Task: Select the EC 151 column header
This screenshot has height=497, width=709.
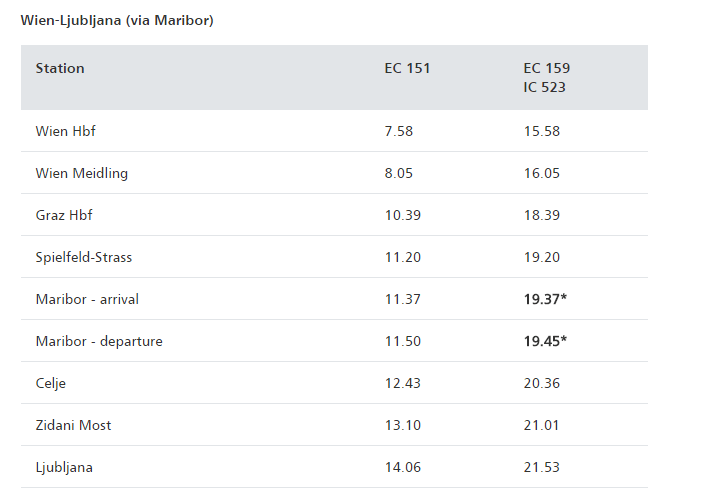Action: [407, 69]
